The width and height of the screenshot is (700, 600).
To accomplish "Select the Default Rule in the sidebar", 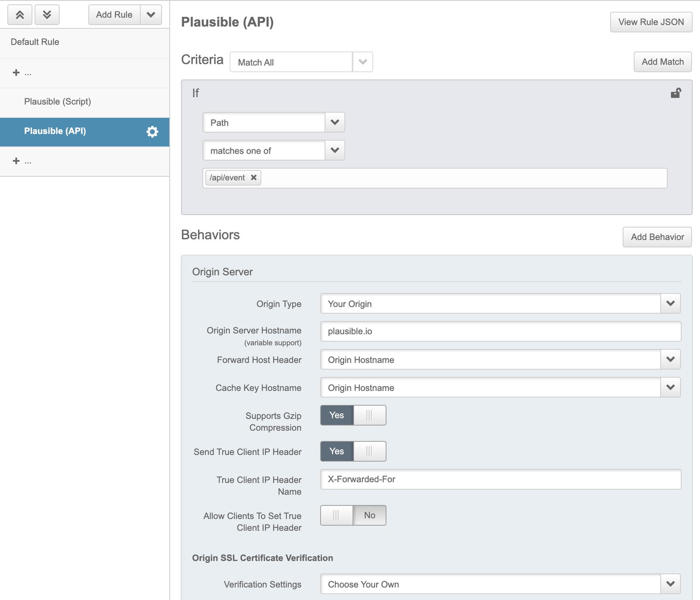I will [x=35, y=42].
